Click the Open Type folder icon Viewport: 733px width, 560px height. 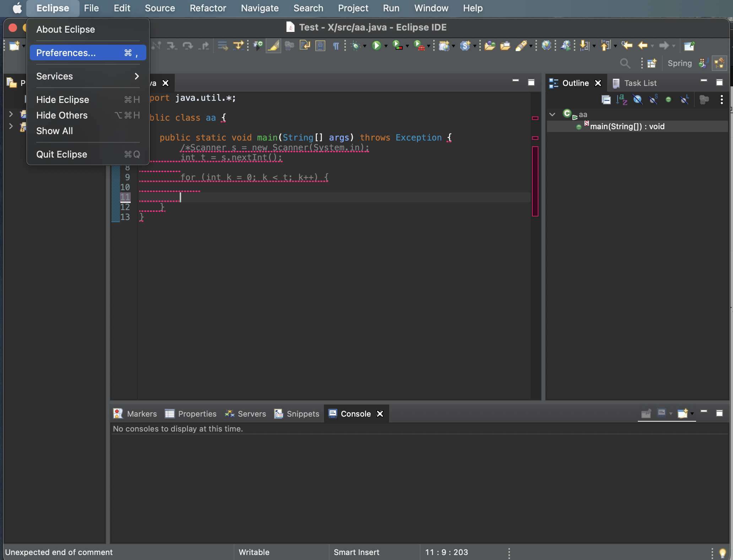point(490,45)
